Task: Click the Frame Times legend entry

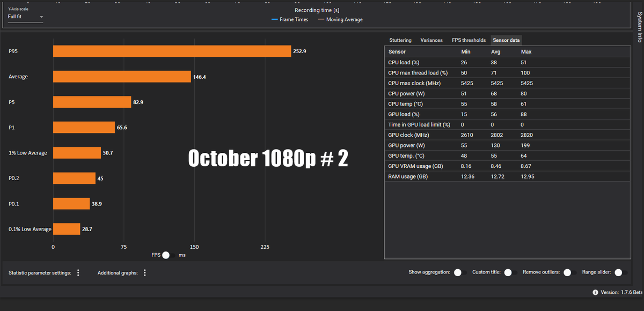Action: (x=289, y=19)
